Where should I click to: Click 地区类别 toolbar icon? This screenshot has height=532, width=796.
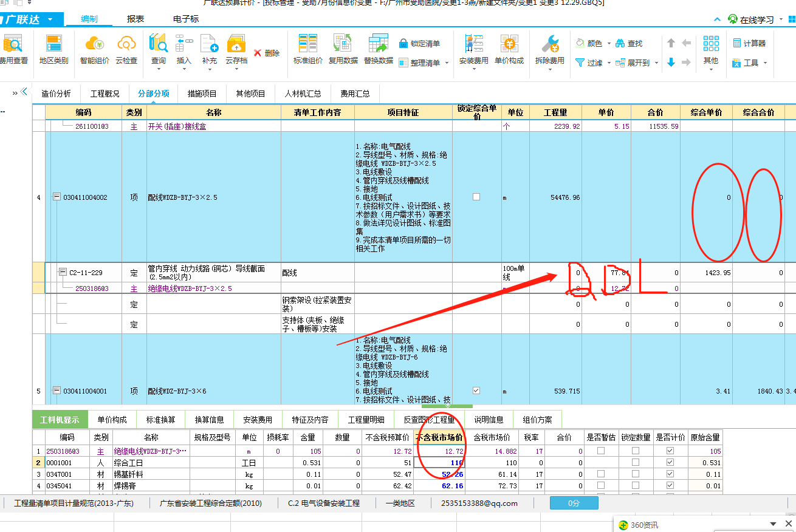(54, 50)
